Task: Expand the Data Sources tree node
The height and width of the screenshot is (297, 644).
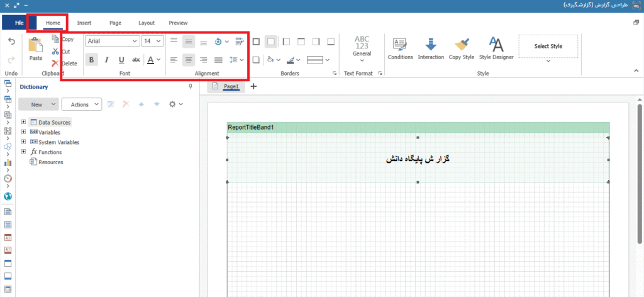Action: click(24, 122)
